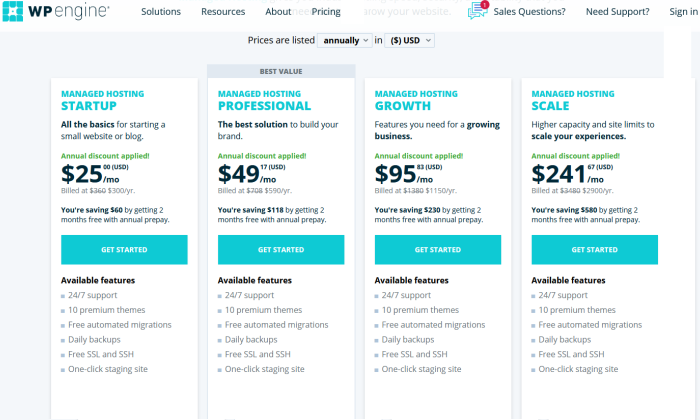Image resolution: width=700 pixels, height=420 pixels.
Task: Click the $95 /mo Growth price
Action: pyautogui.click(x=408, y=174)
